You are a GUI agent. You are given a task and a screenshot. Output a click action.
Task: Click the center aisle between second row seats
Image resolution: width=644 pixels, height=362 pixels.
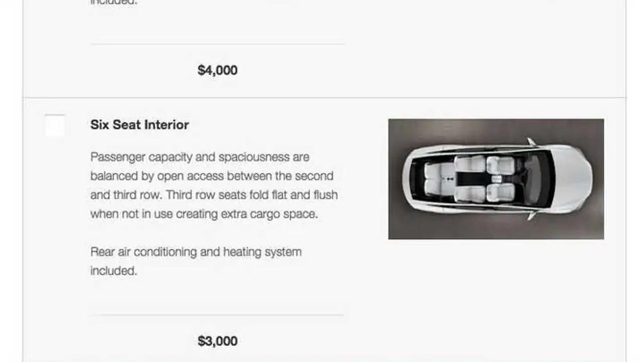(x=470, y=179)
